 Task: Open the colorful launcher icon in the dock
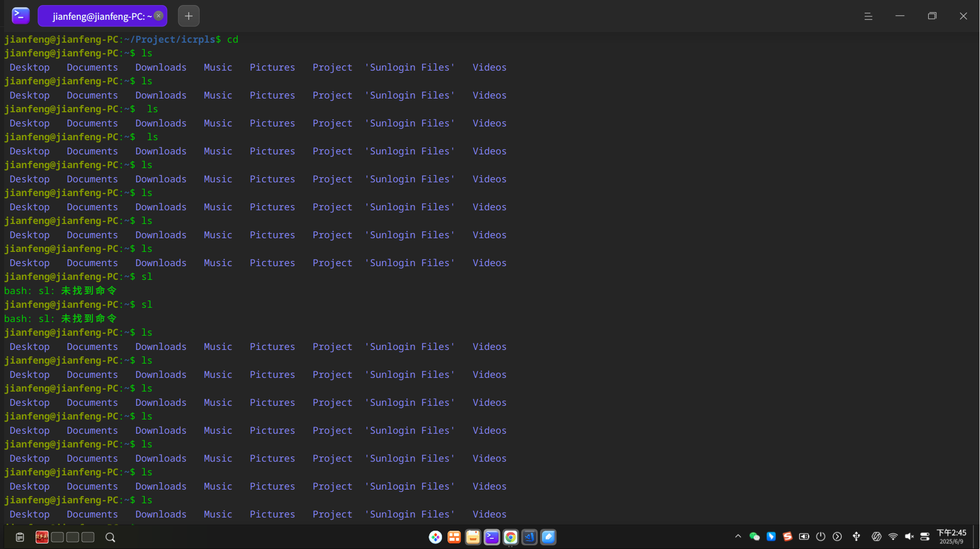(435, 537)
